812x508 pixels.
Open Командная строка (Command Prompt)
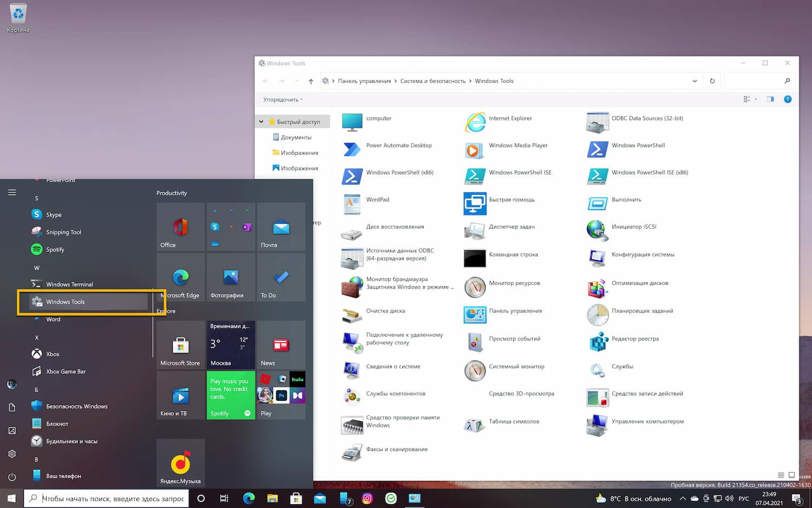[513, 255]
